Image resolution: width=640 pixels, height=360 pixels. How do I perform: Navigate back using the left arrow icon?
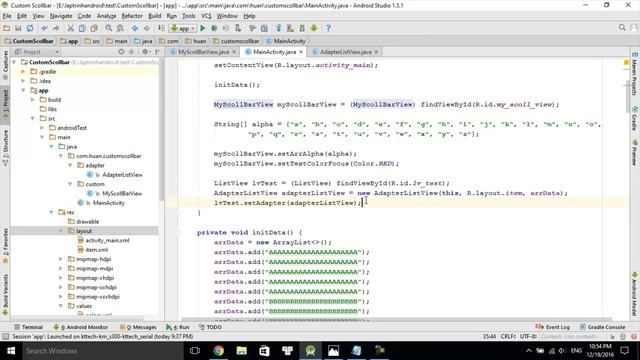coord(135,28)
